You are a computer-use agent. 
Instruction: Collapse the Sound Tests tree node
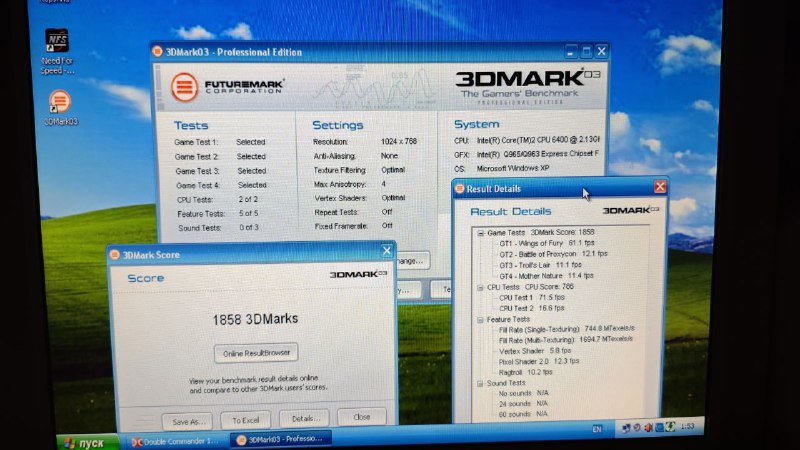tap(480, 384)
